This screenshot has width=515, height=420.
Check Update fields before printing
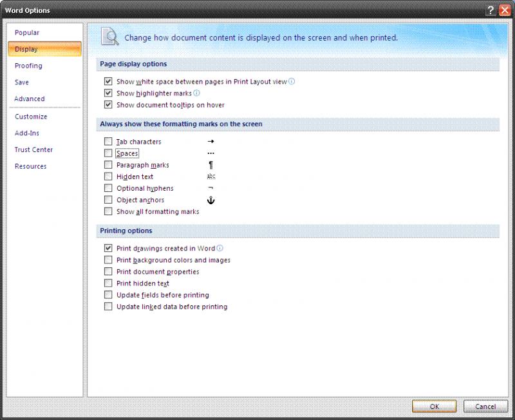108,295
